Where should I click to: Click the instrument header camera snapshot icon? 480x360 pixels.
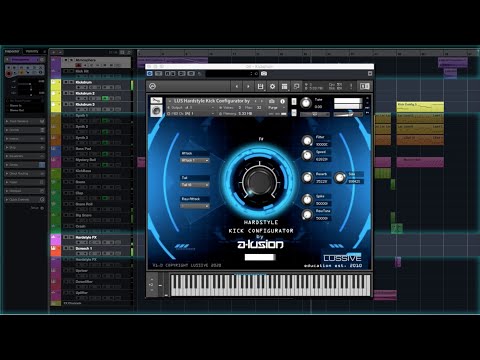[272, 101]
